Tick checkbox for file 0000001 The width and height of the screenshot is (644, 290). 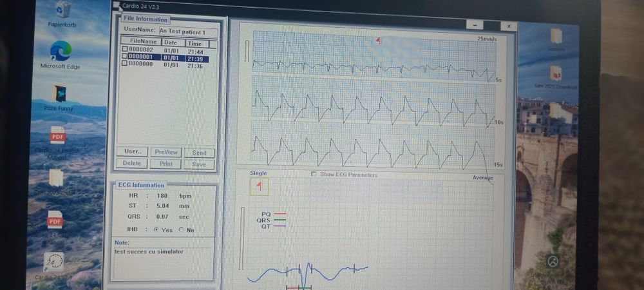(125, 57)
